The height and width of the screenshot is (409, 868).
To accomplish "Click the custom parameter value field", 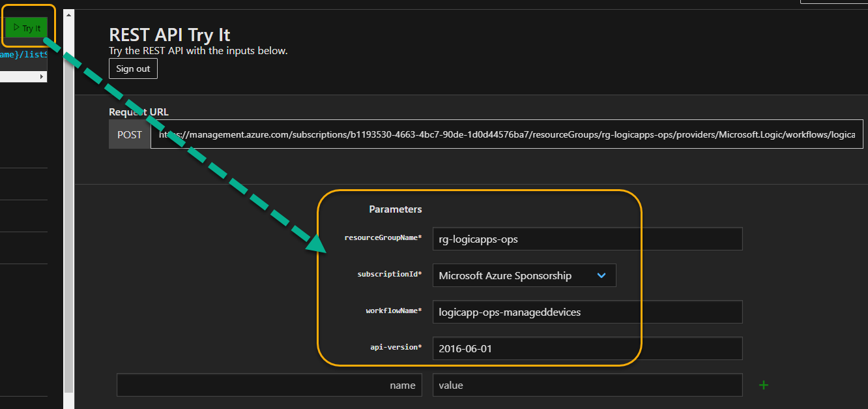I will coord(587,385).
